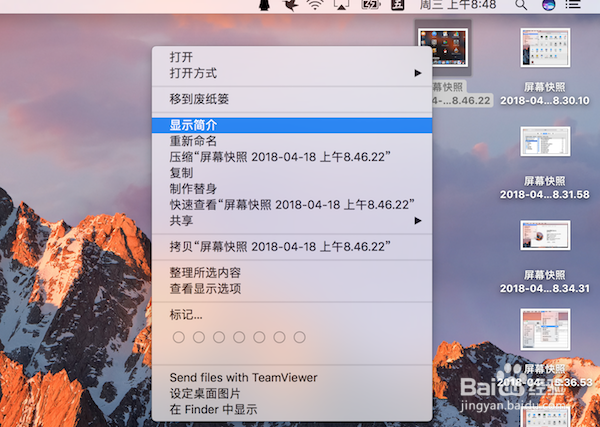Pick the last tag circle under 标记

coord(299,337)
